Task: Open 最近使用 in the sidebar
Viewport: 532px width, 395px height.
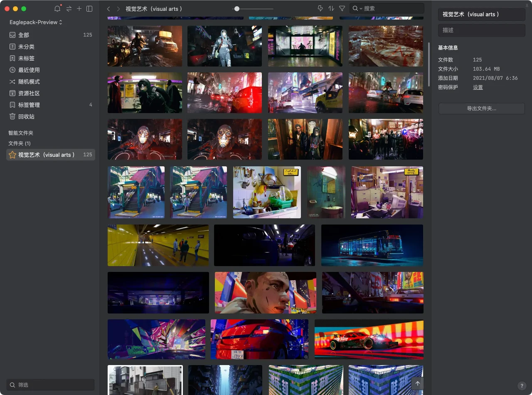Action: click(51, 70)
